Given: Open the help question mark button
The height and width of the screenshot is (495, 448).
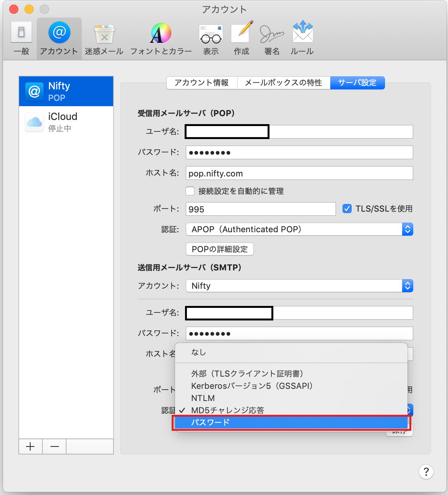Looking at the screenshot, I should (426, 472).
